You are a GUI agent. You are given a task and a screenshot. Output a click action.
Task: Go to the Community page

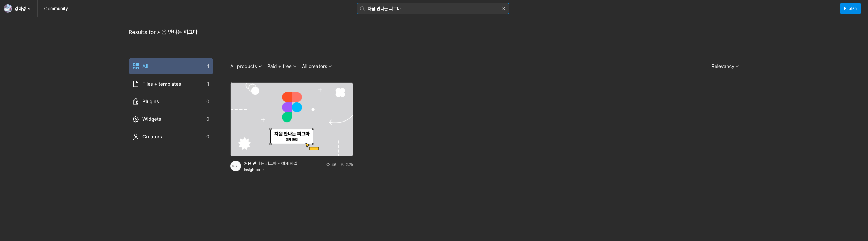(56, 8)
